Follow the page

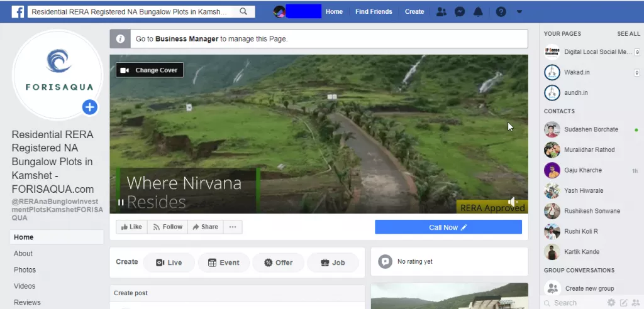tap(167, 227)
